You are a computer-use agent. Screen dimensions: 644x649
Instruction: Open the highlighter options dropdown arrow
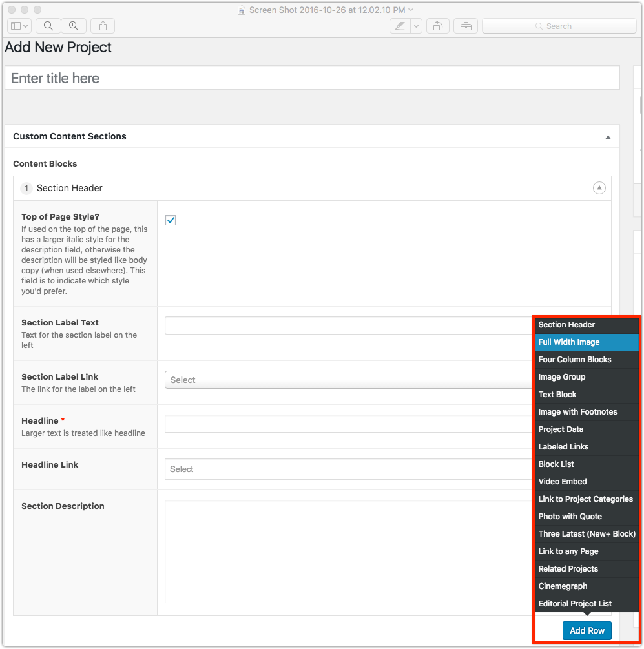point(416,26)
